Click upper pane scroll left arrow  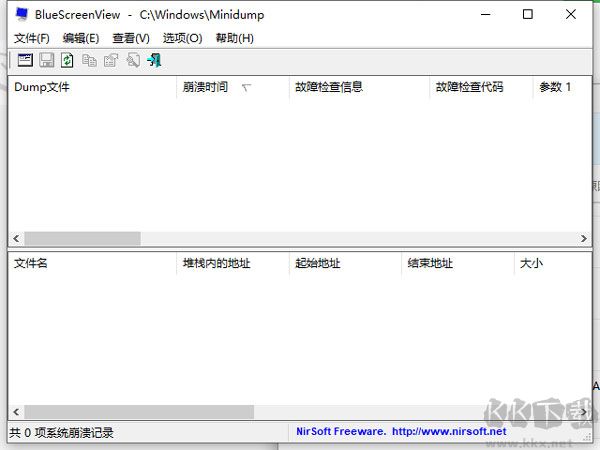click(x=16, y=238)
